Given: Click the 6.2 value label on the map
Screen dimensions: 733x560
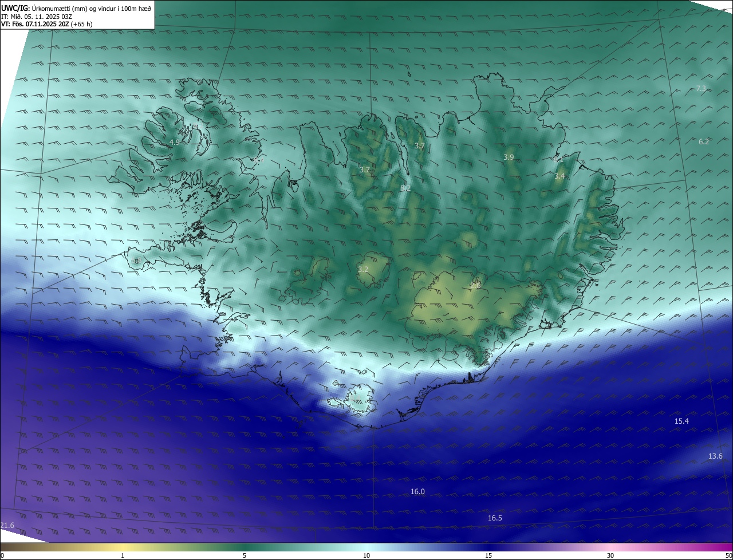Looking at the screenshot, I should [x=704, y=141].
